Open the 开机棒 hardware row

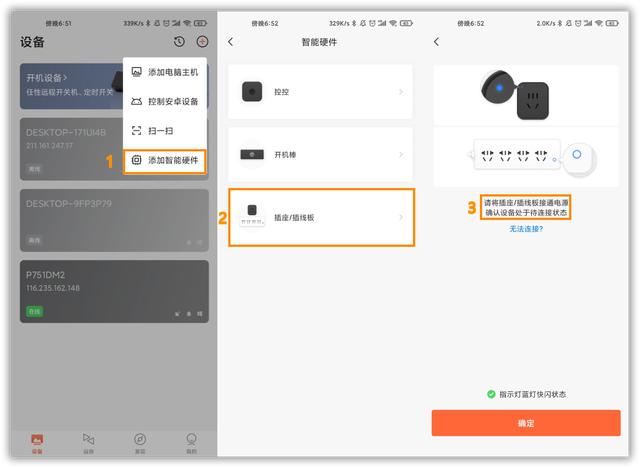(x=320, y=155)
